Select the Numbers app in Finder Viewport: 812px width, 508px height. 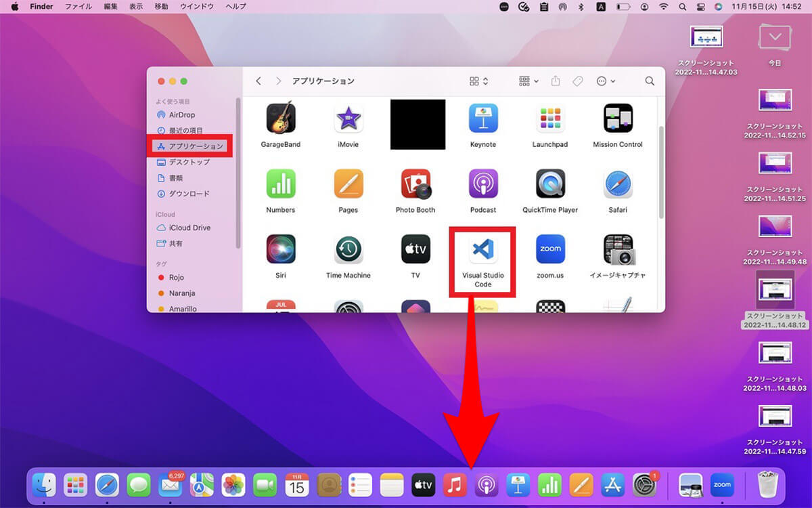coord(280,184)
